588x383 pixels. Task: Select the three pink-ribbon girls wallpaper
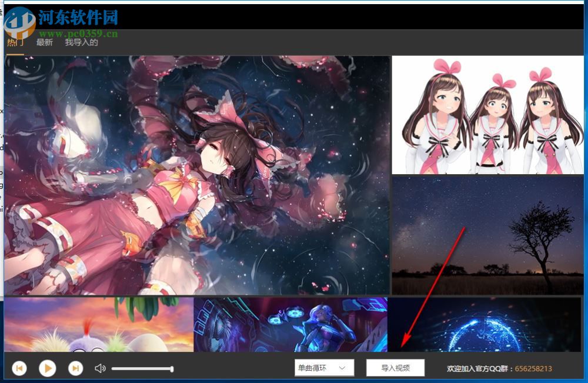[487, 115]
